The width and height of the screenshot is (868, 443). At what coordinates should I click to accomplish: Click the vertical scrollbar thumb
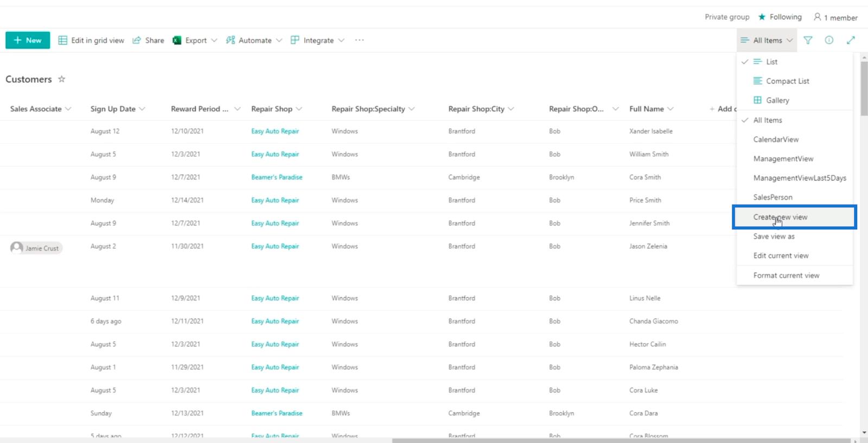(x=864, y=88)
